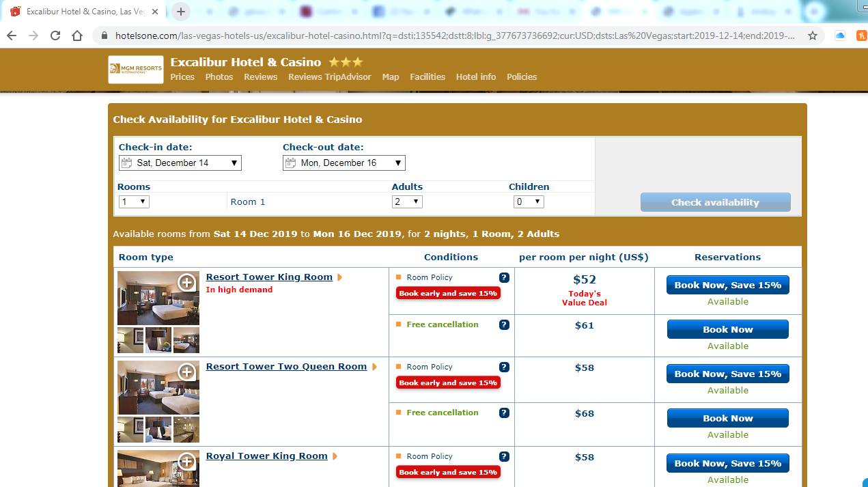Click the cloud extension icon in toolbar
This screenshot has width=868, height=487.
tap(840, 36)
